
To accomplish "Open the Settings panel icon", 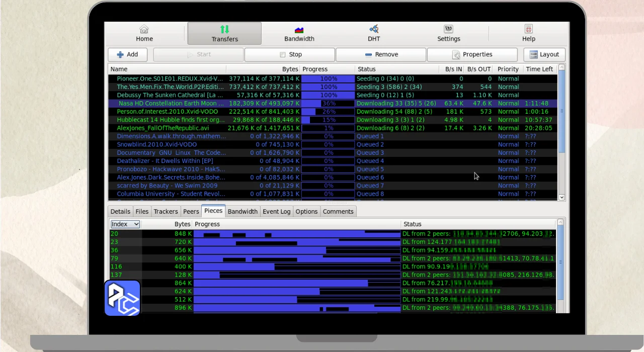I will pyautogui.click(x=448, y=29).
